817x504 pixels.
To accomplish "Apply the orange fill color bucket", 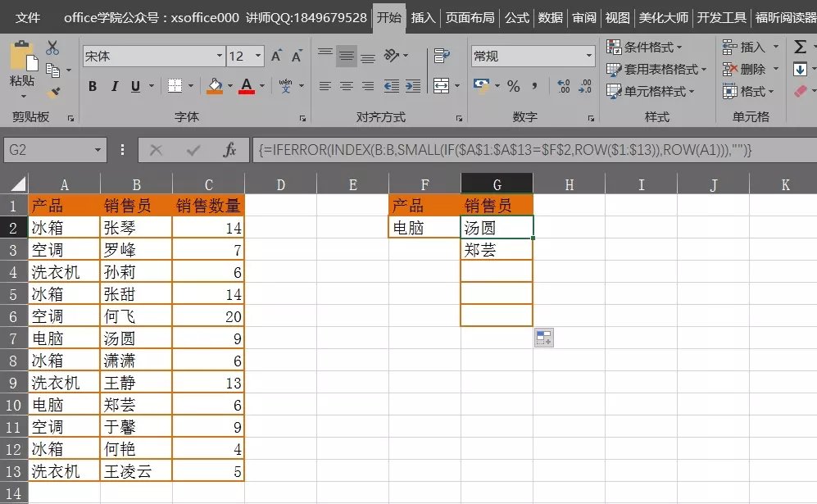I will (215, 86).
